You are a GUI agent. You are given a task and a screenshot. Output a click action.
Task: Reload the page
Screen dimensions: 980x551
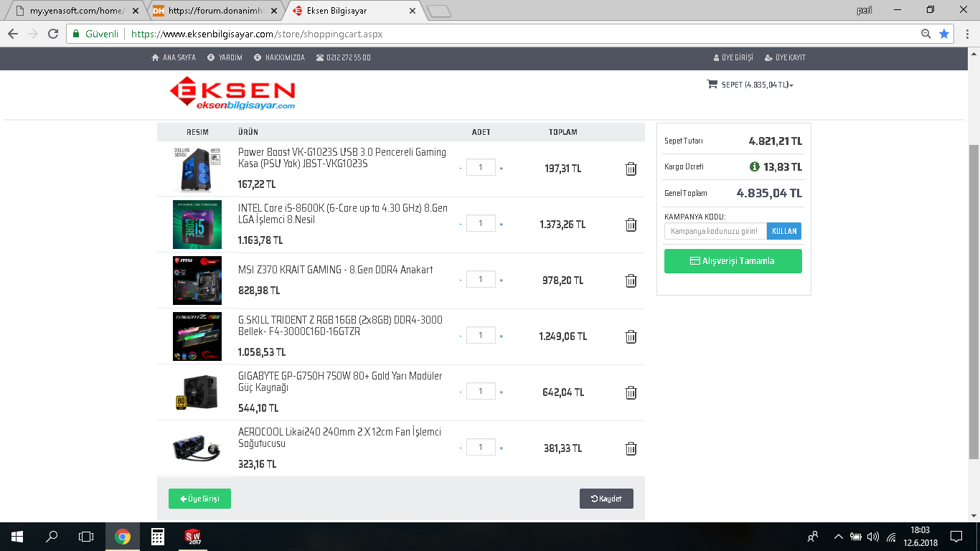coord(53,34)
